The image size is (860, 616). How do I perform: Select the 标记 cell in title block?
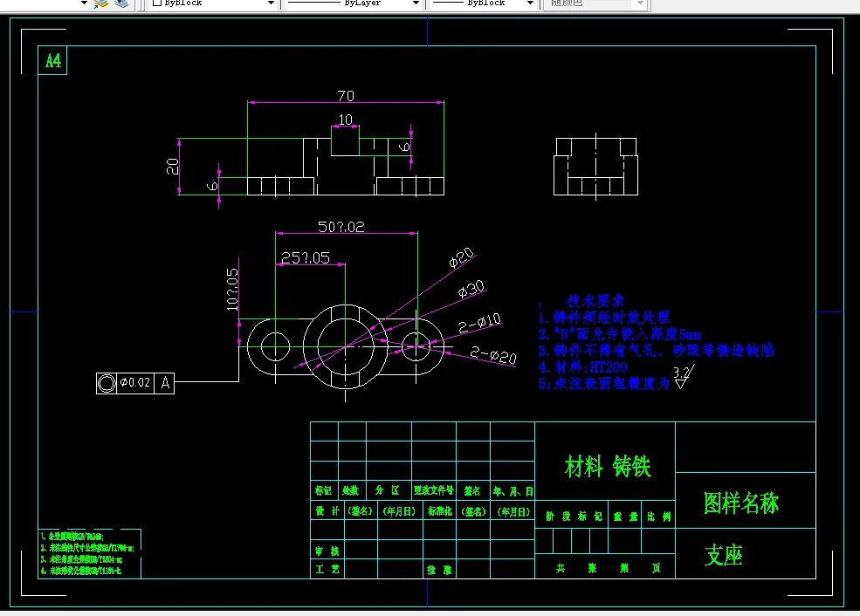pos(324,490)
